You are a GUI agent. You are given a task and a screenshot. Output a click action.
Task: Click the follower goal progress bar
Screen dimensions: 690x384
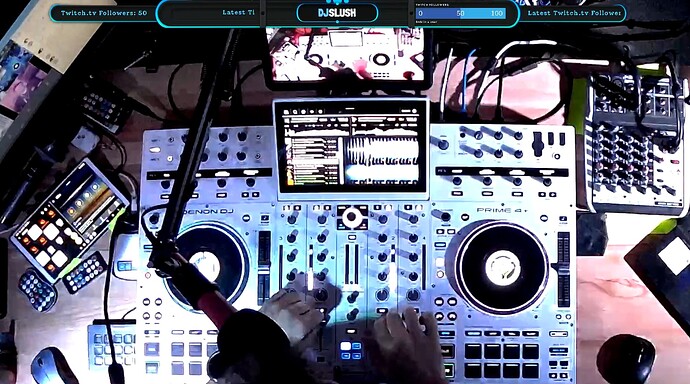[x=460, y=13]
